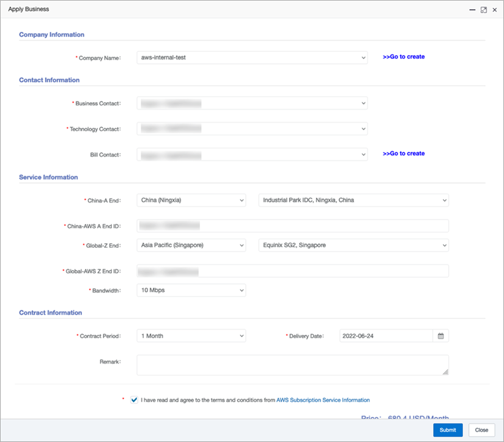Click the China-A End field label
504x442 pixels.
(x=104, y=200)
